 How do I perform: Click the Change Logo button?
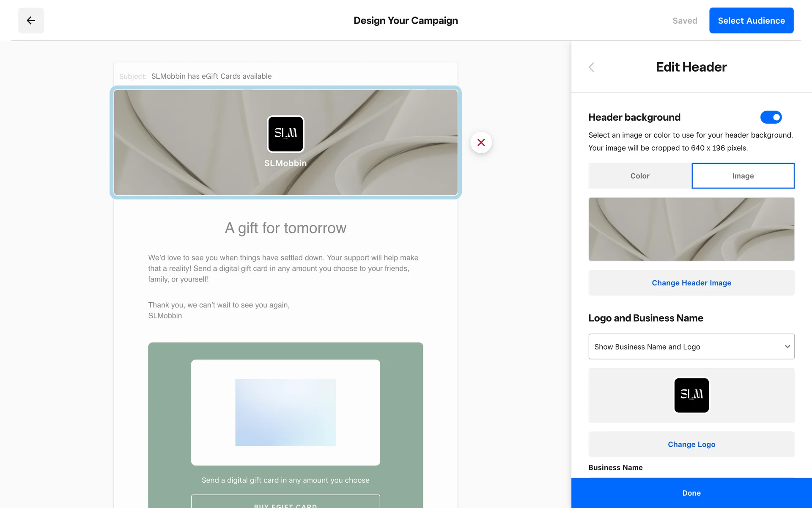click(x=691, y=444)
